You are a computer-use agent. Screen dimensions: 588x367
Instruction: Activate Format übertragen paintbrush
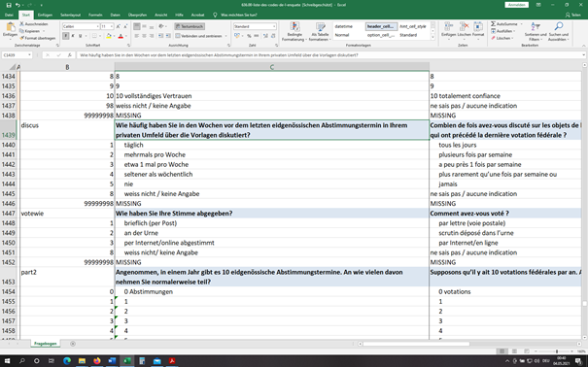(x=37, y=38)
